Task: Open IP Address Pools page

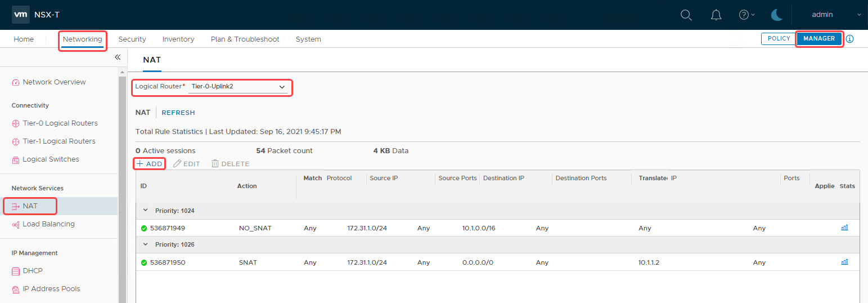Action: pos(52,289)
